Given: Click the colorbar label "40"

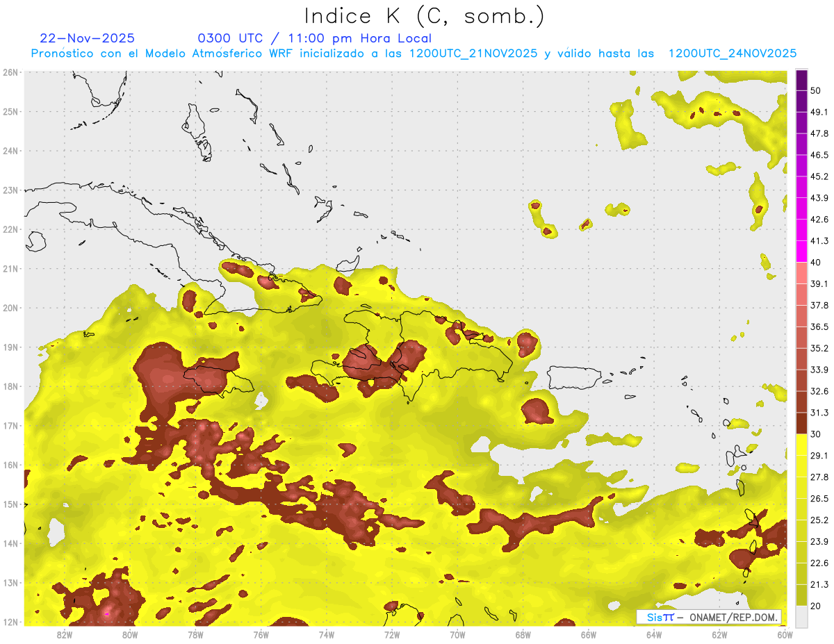Looking at the screenshot, I should pos(815,263).
